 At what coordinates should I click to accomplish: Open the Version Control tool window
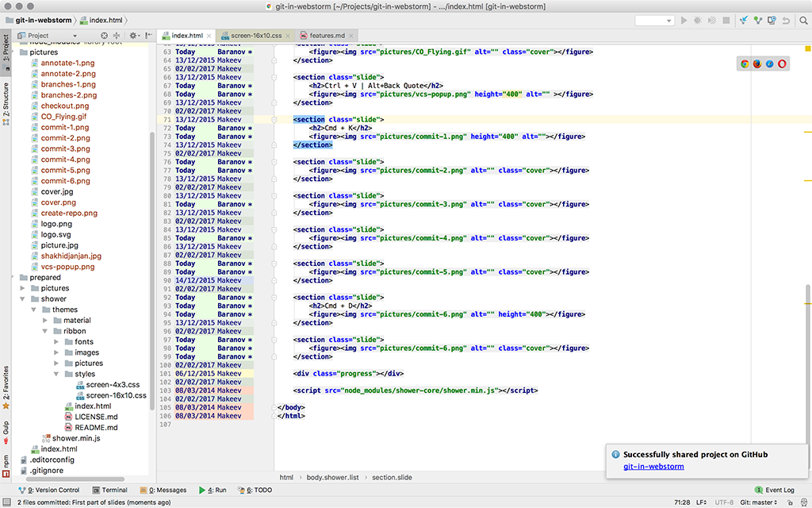48,490
